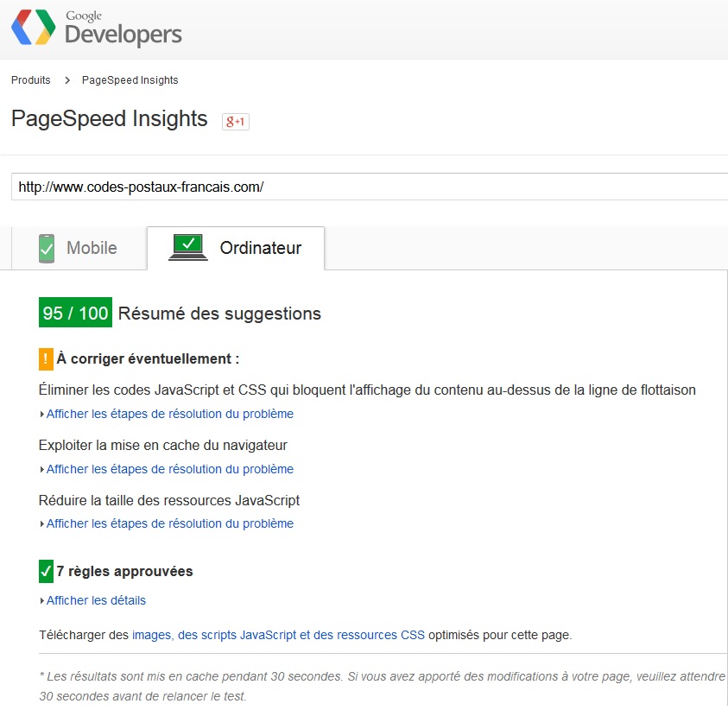Click the 'Éliminer les codes JavaScript et CSS' suggestion
This screenshot has width=728, height=710.
[367, 390]
